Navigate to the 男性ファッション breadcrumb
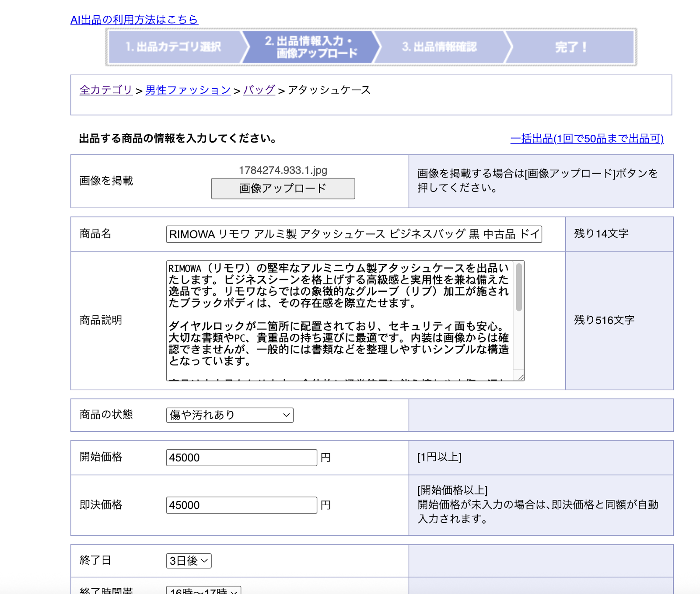The image size is (700, 594). coord(188,90)
